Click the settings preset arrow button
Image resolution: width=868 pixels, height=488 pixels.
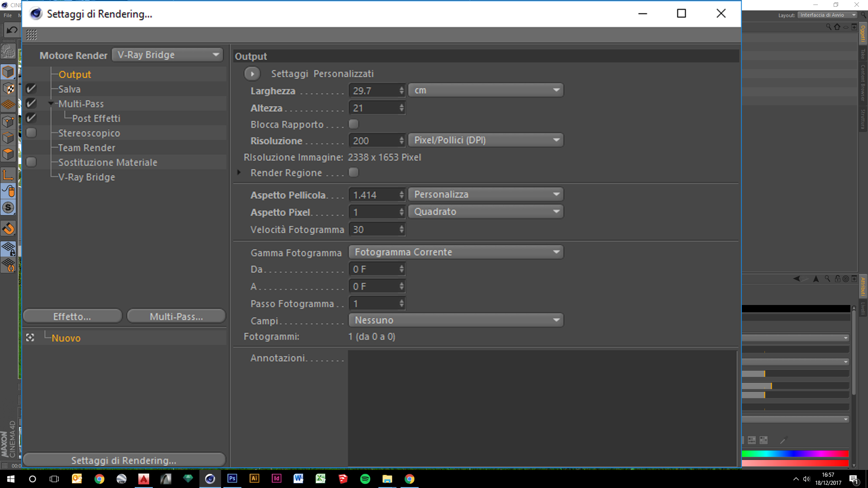(x=252, y=74)
